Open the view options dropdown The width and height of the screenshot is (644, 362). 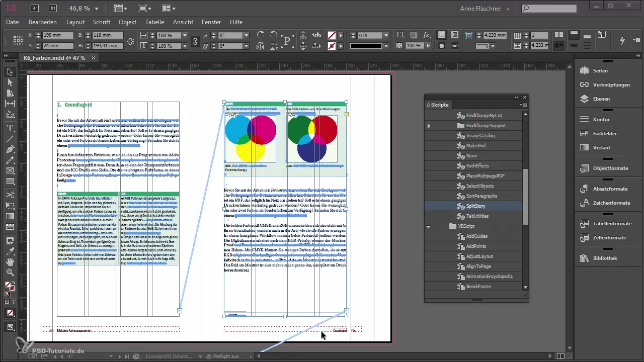[119, 9]
